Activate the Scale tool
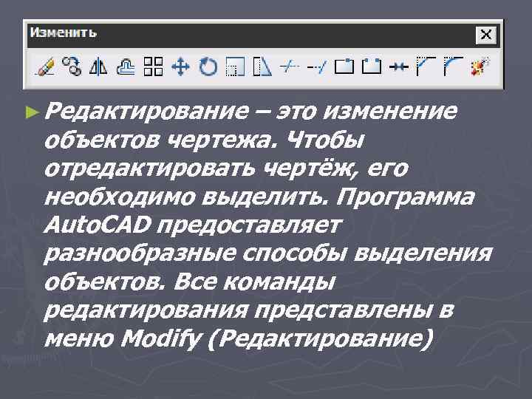532x399 pixels. pyautogui.click(x=235, y=66)
